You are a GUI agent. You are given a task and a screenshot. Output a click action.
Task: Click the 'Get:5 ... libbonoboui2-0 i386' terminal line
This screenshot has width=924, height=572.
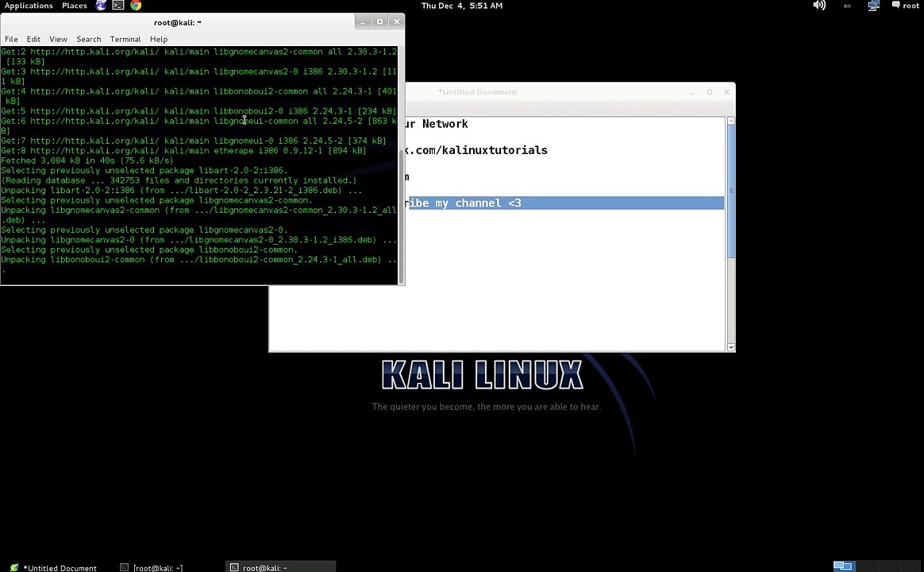coord(198,111)
